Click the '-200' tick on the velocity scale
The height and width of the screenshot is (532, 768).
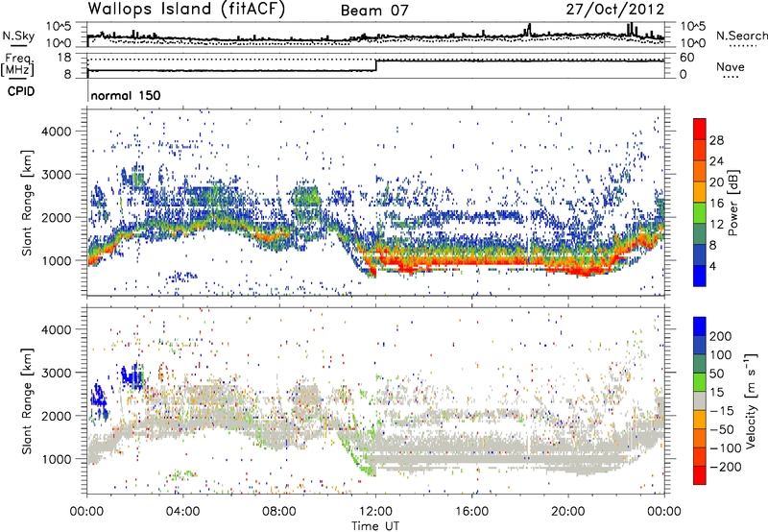tap(724, 467)
